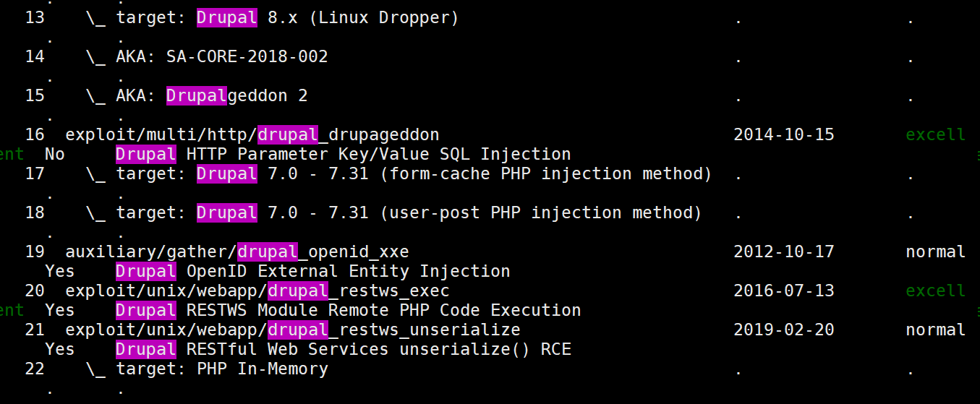Screen dimensions: 980x404
Task: Click the disclosure date 2019-02-20
Action: 784,330
